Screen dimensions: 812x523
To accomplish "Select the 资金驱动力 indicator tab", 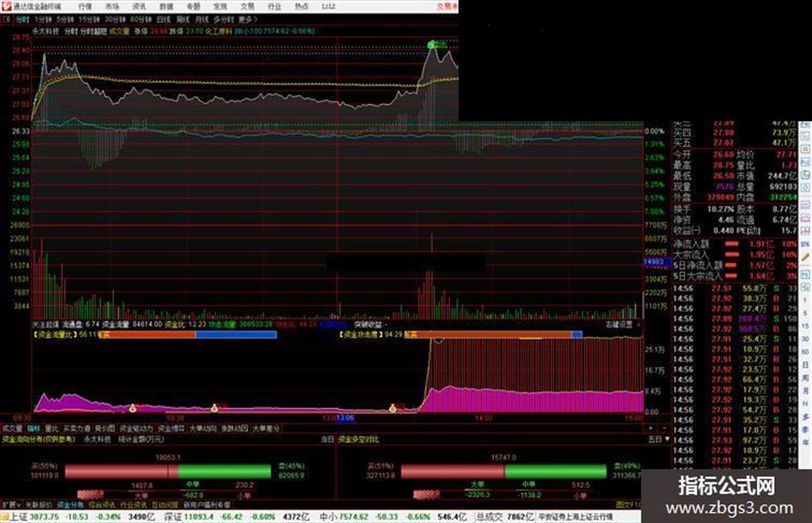I will tap(137, 429).
